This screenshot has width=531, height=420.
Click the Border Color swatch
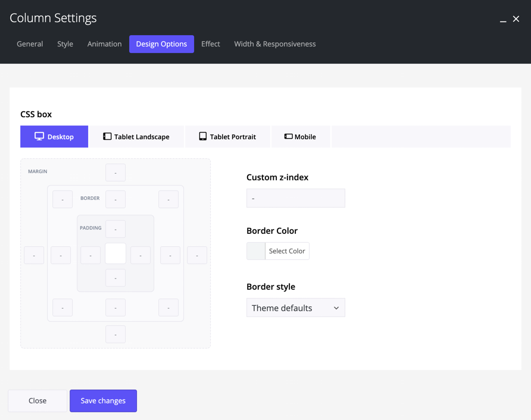pyautogui.click(x=256, y=251)
